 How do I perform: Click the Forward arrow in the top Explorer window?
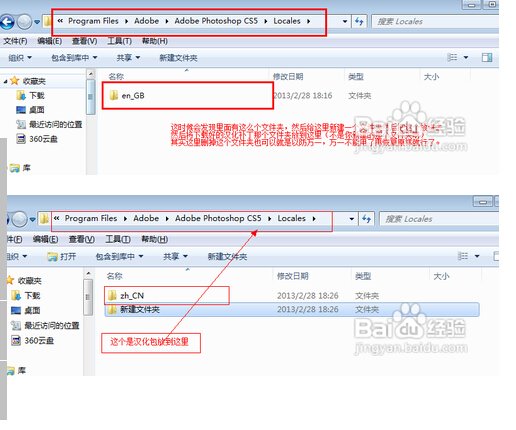24,22
